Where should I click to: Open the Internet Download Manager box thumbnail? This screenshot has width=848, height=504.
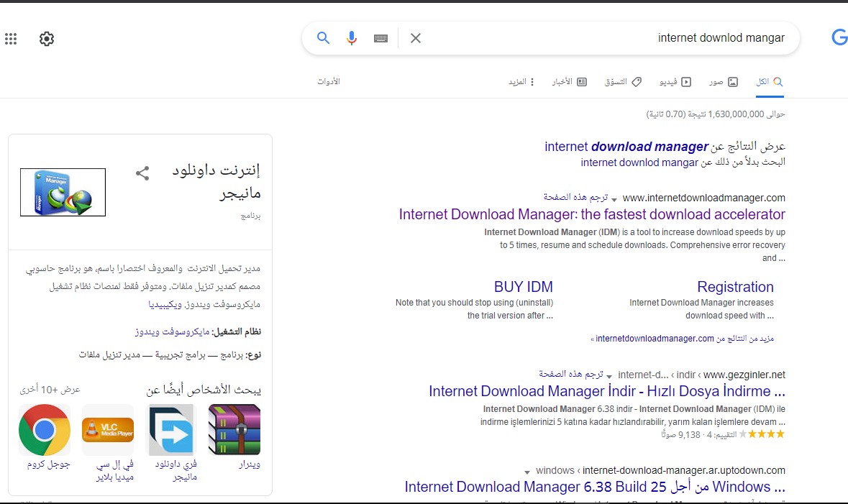click(63, 192)
